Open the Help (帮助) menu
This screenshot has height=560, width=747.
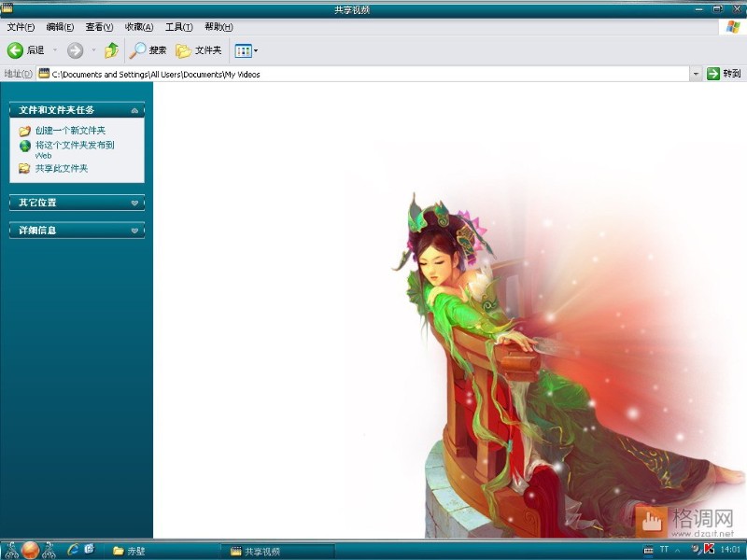point(218,27)
